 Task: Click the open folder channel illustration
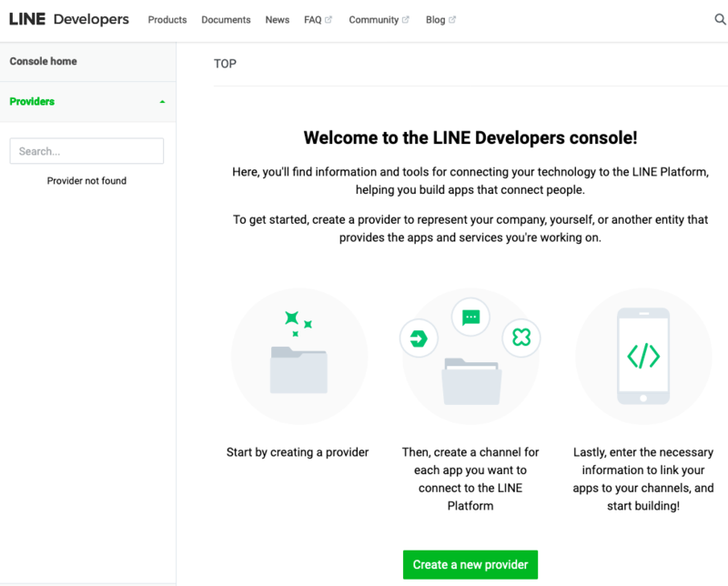[x=471, y=381]
